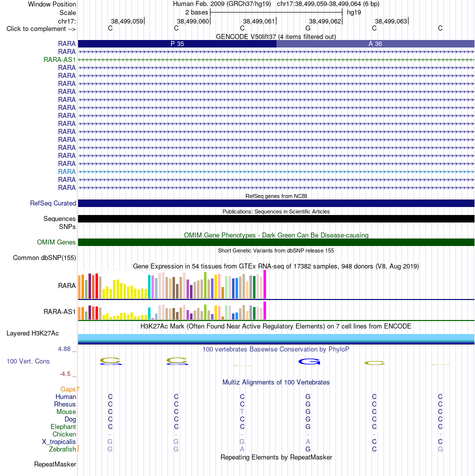
Task: Click the 'RepeatMasker' track label
Action: 55,464
